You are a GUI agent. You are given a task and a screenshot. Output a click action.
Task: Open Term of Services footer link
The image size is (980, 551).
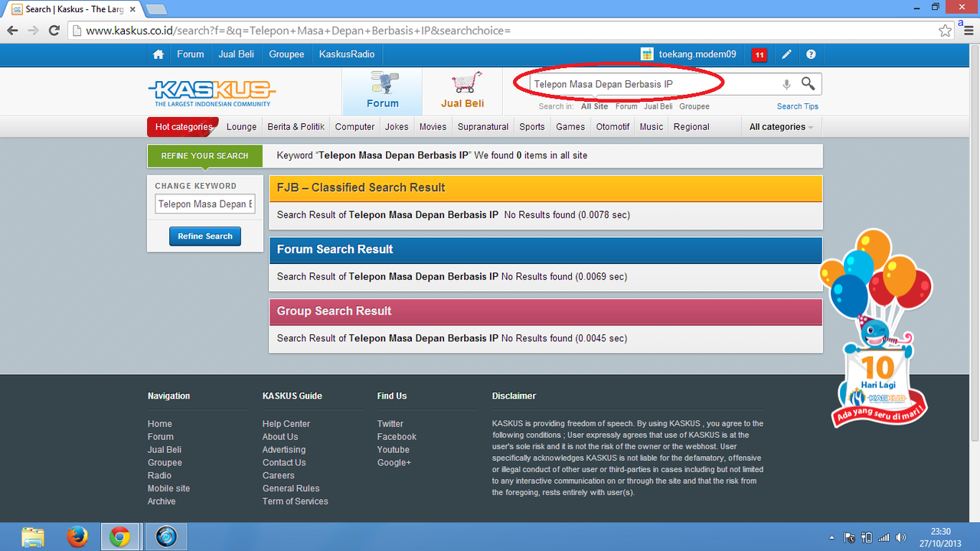pyautogui.click(x=295, y=501)
